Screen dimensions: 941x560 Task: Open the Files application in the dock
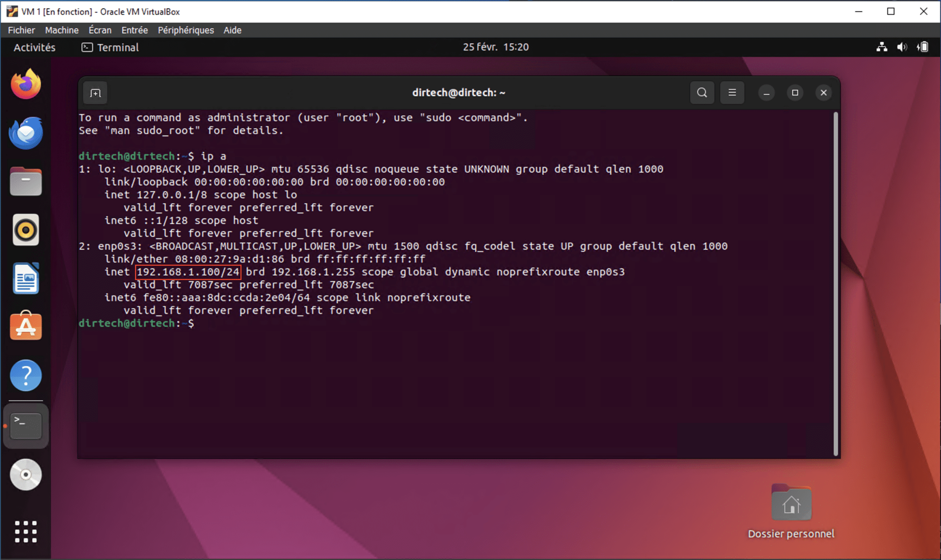tap(25, 181)
